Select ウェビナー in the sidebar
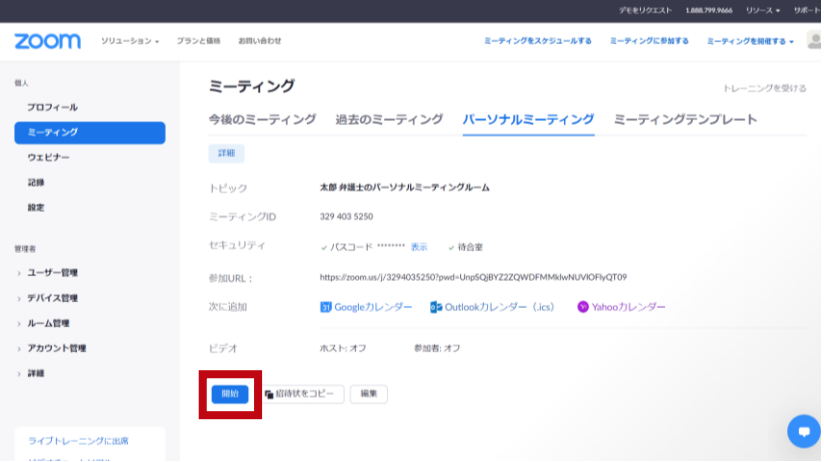This screenshot has width=824, height=462. [49, 157]
